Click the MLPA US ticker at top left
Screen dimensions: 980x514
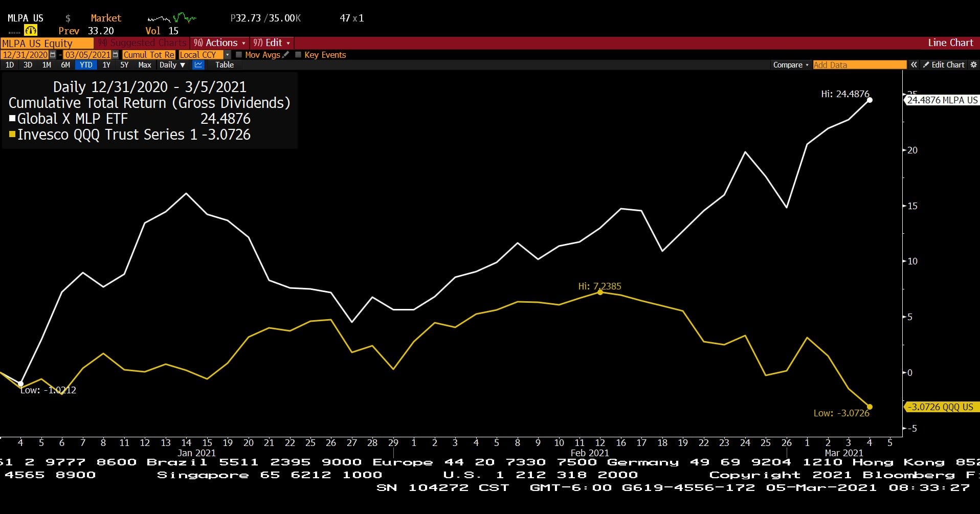[x=26, y=18]
